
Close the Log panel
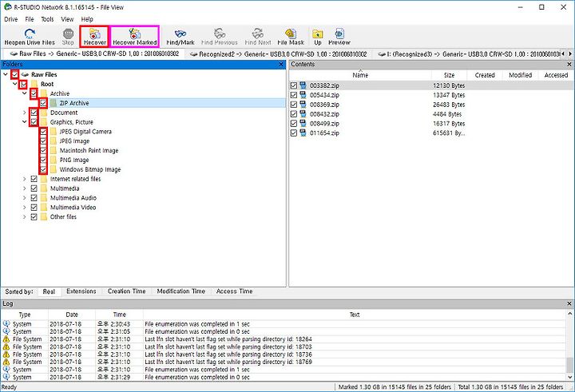569,303
